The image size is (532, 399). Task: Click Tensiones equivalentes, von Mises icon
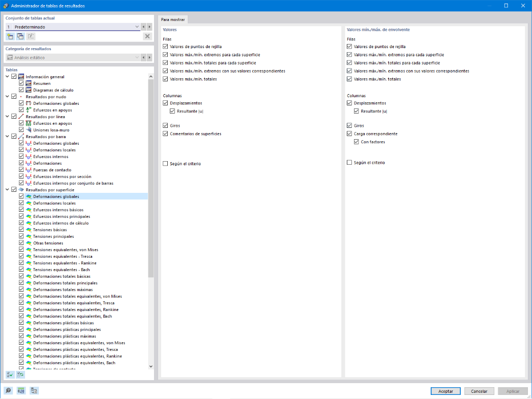click(x=29, y=250)
